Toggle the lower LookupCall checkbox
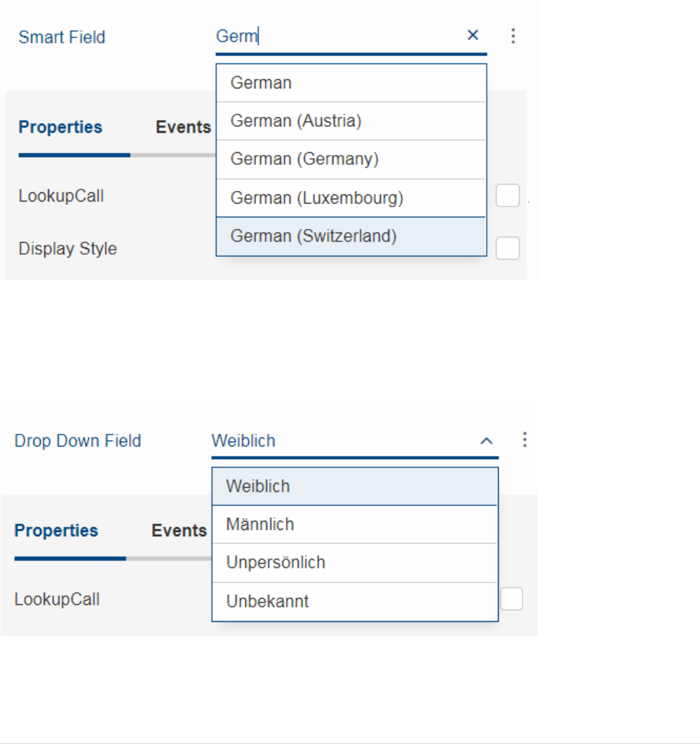The height and width of the screenshot is (744, 700). 511,599
